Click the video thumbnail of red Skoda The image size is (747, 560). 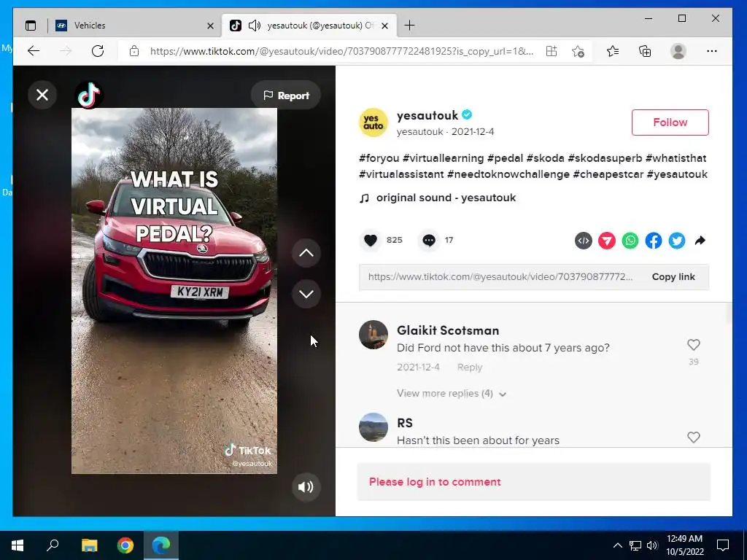174,290
